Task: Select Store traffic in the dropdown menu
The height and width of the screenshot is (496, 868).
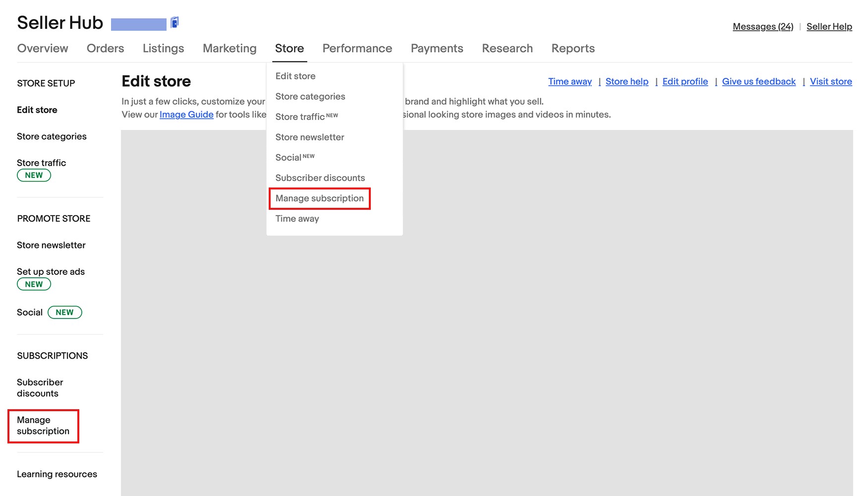Action: point(306,117)
